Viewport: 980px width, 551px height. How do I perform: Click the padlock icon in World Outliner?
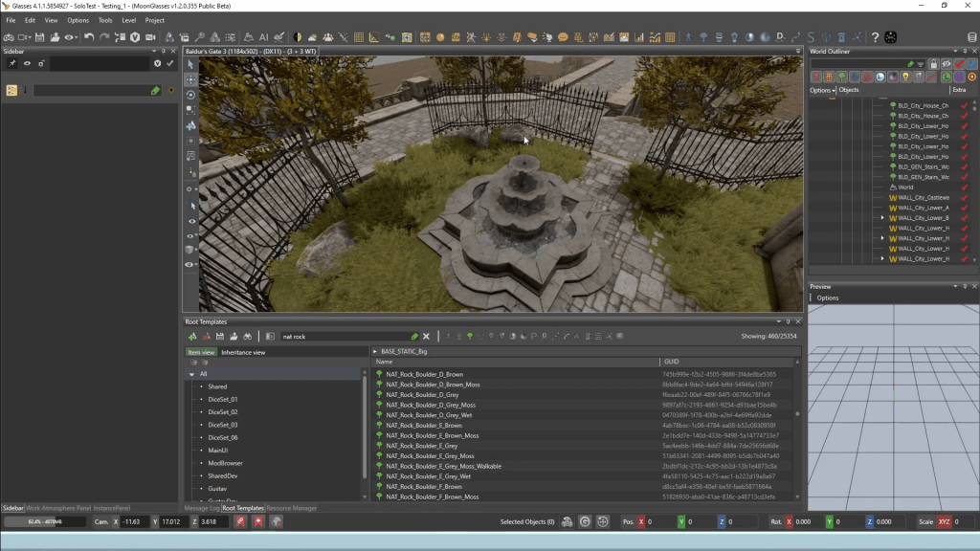(x=933, y=64)
